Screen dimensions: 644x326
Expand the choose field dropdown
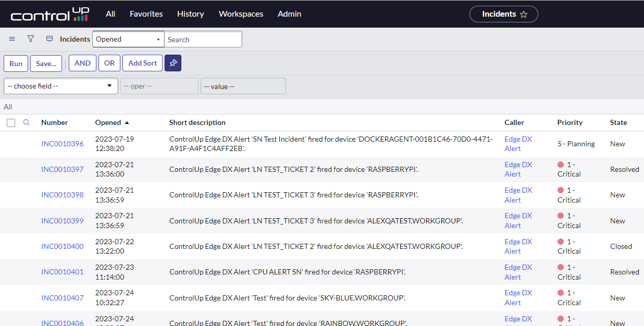pyautogui.click(x=60, y=86)
